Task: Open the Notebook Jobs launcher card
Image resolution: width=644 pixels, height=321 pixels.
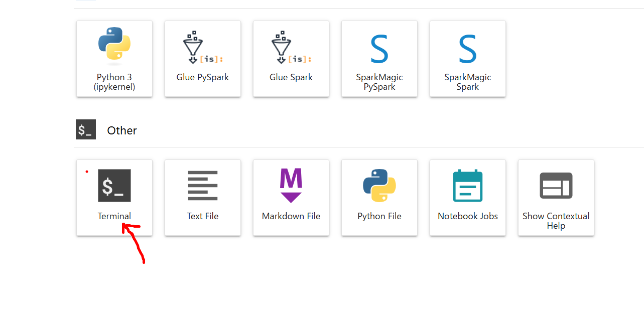Action: tap(468, 198)
